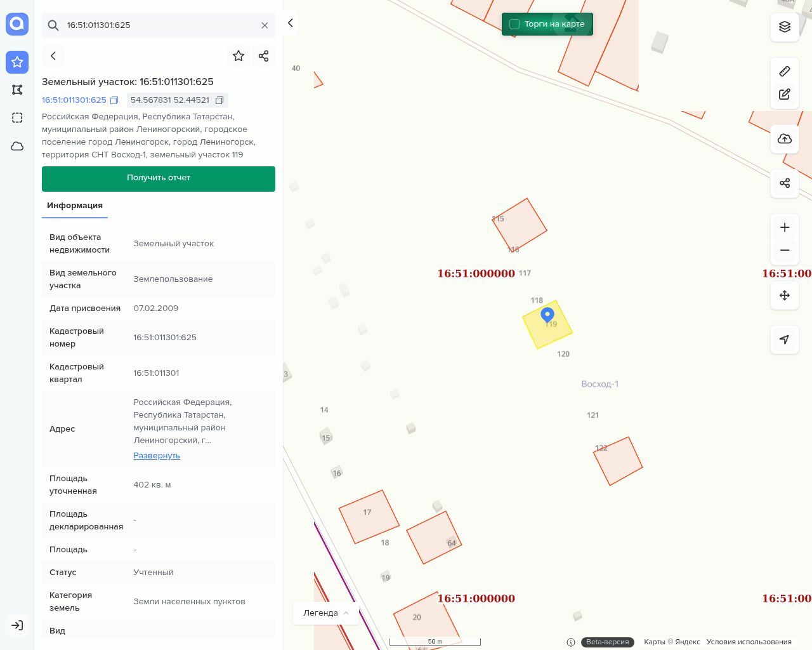
Task: Activate the draw/edit tool on map
Action: (785, 94)
